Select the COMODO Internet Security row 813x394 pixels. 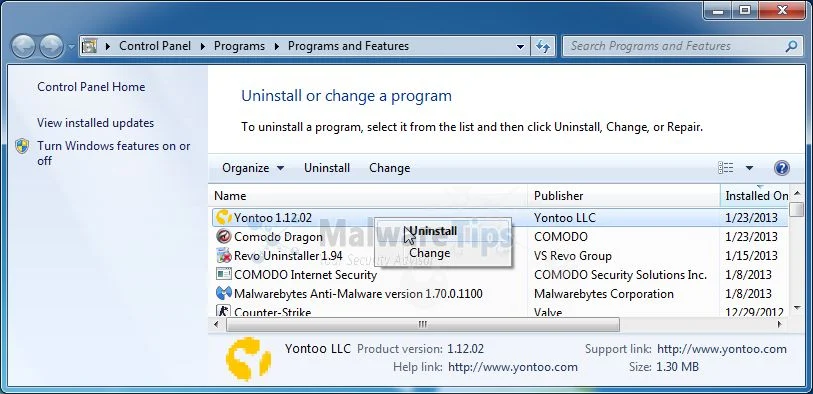point(499,275)
